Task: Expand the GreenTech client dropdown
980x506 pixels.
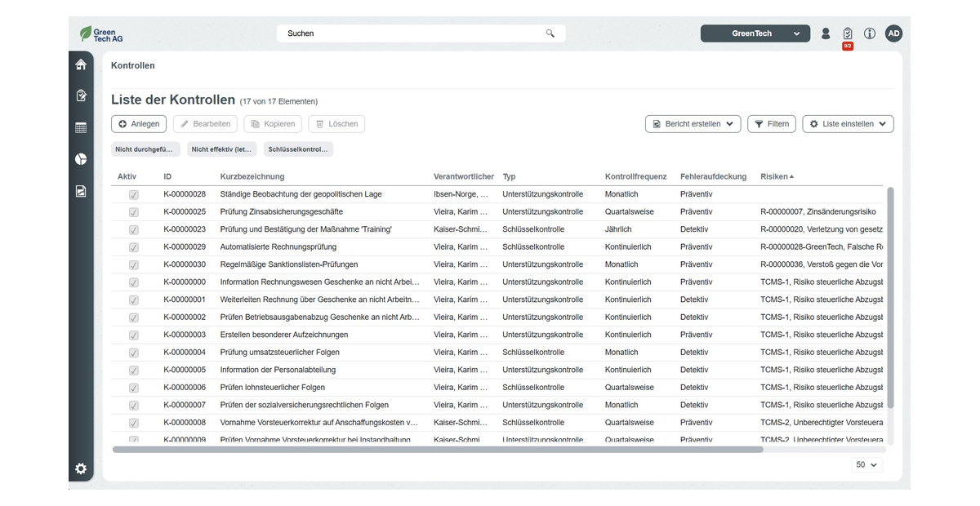Action: [x=755, y=33]
